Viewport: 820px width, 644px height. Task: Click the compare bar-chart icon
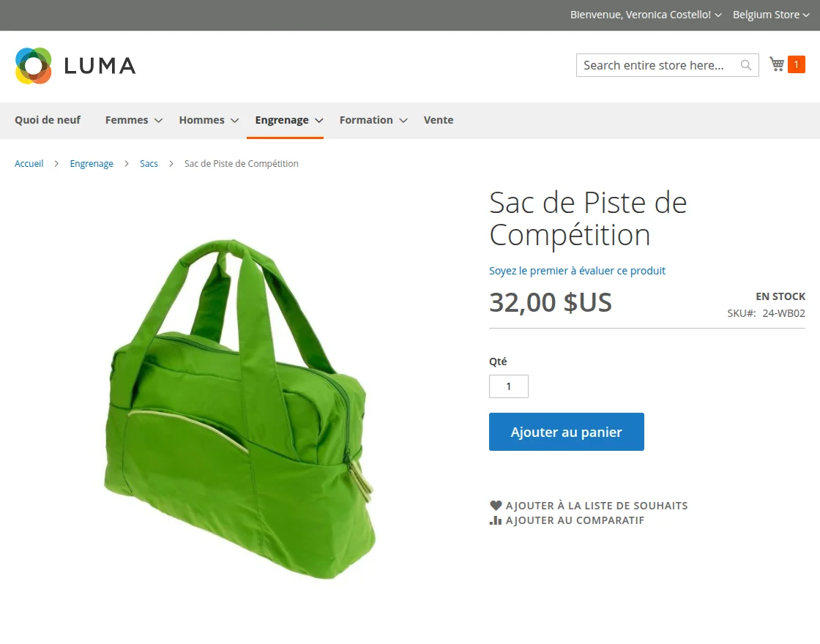496,520
